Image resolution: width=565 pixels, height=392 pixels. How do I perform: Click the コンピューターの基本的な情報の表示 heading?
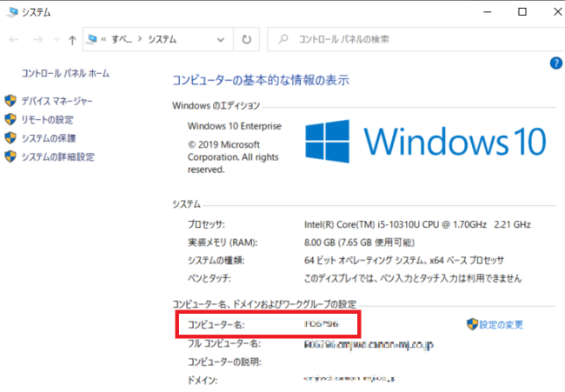[x=261, y=80]
